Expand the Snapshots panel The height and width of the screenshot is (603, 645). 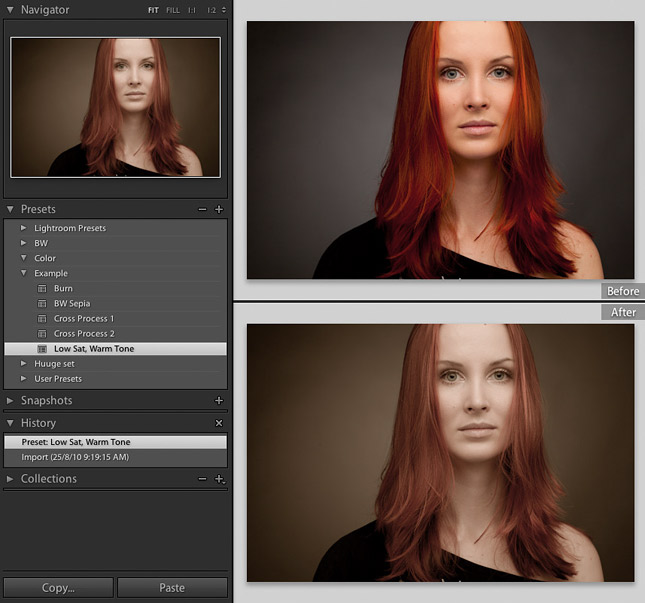click(x=10, y=400)
